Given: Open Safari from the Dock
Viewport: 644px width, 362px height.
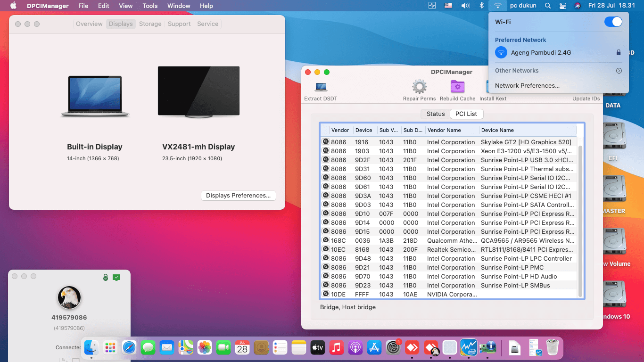Looking at the screenshot, I should (x=129, y=348).
